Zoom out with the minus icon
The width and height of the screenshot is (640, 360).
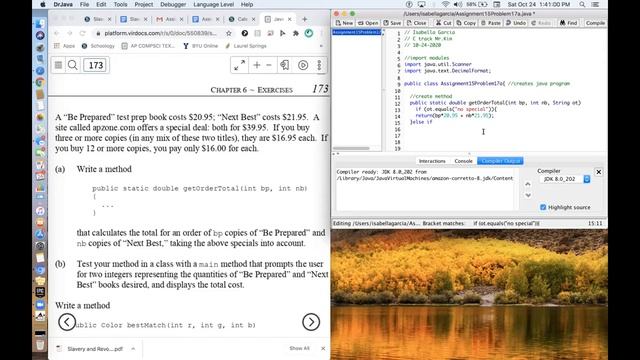pos(269,65)
